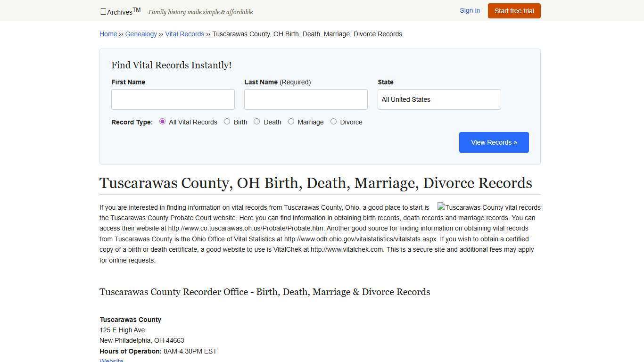Select the Divorce record type
644x362 pixels.
coord(333,121)
